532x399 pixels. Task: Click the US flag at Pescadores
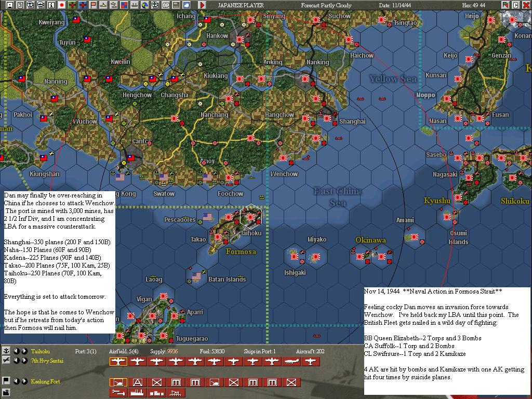click(x=207, y=217)
